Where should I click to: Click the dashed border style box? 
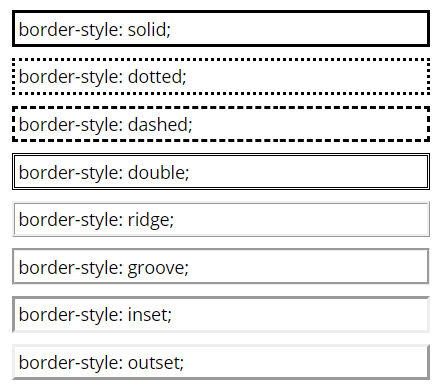[221, 124]
